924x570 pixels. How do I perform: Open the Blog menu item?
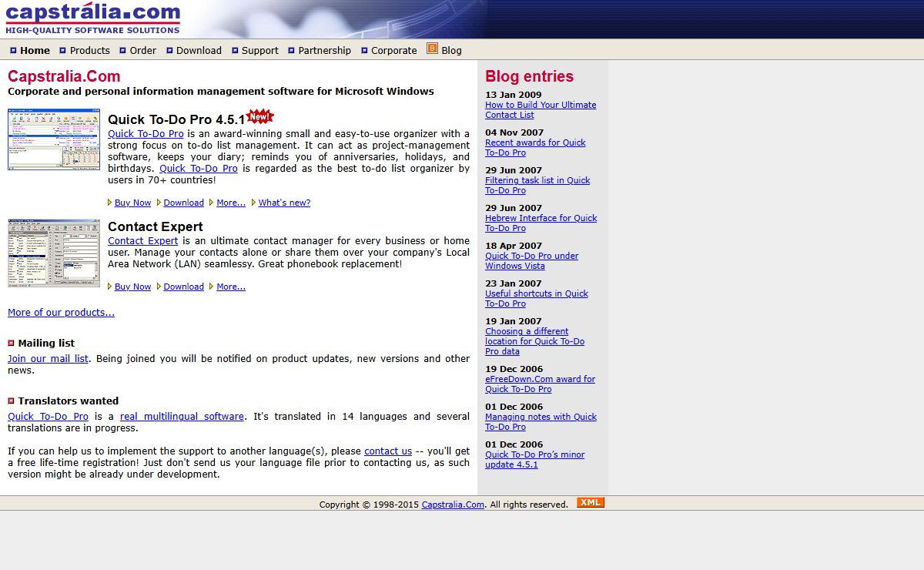click(451, 50)
